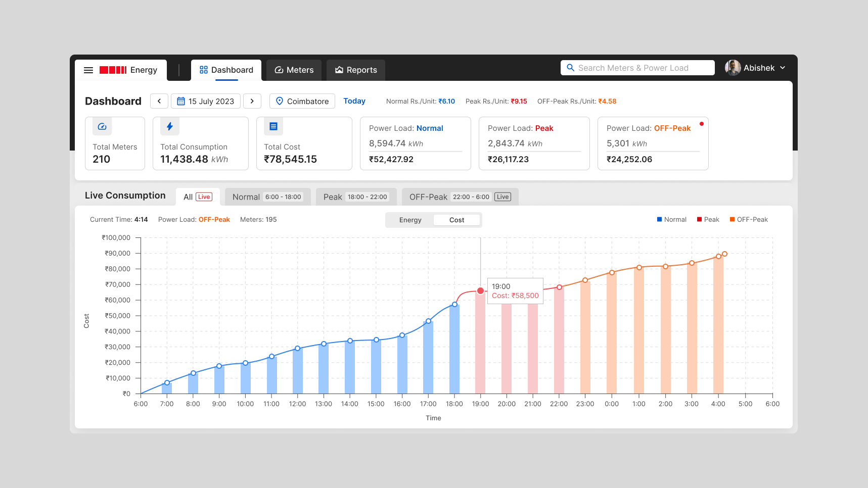The image size is (868, 488).
Task: Click the Search Meters & Power Load field
Action: click(x=637, y=67)
